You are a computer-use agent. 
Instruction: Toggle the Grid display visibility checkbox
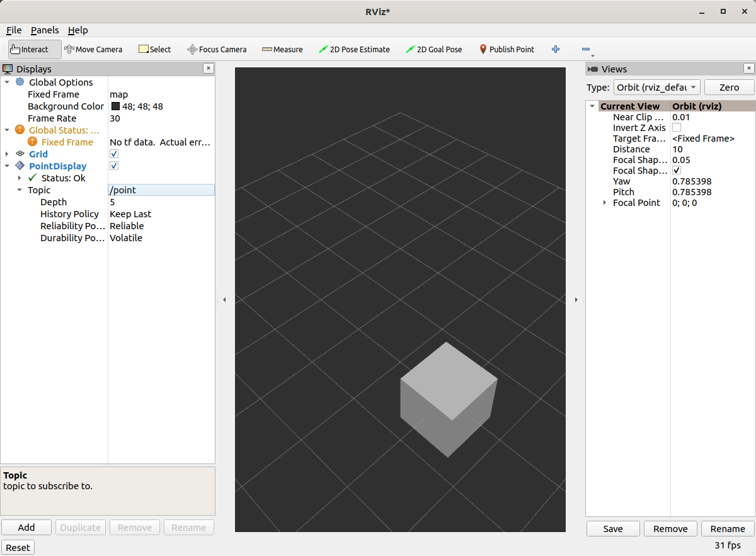click(x=114, y=154)
